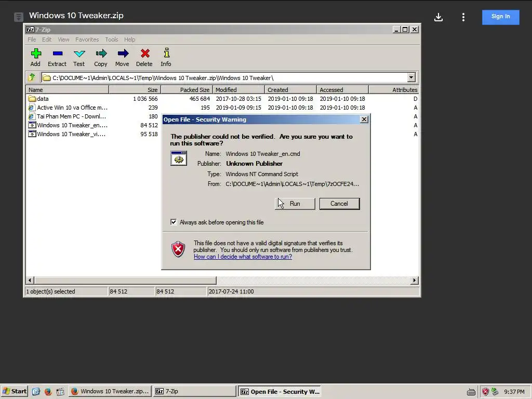Click the Run button
Image resolution: width=532 pixels, height=399 pixels.
pos(295,204)
